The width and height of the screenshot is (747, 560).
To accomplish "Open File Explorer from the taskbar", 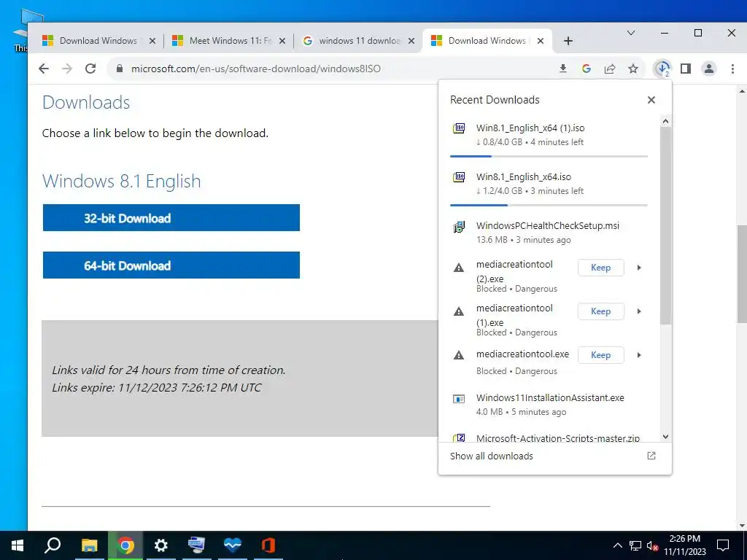I will coord(89,545).
